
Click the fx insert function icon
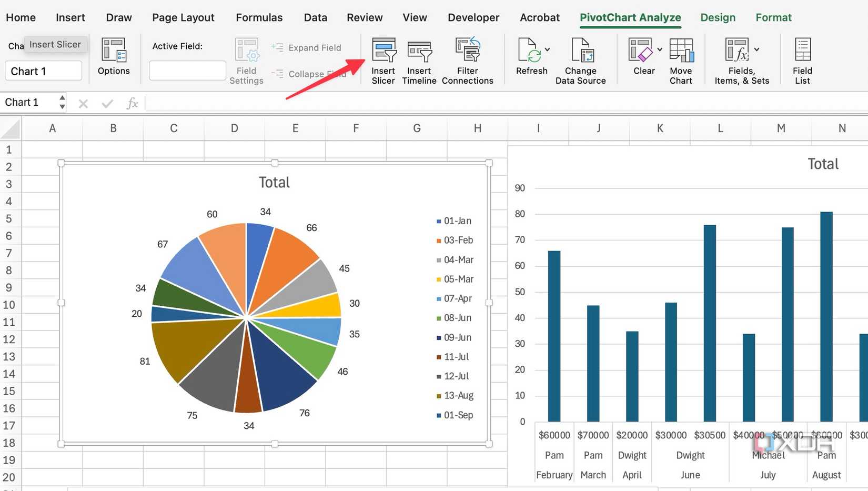(x=132, y=103)
